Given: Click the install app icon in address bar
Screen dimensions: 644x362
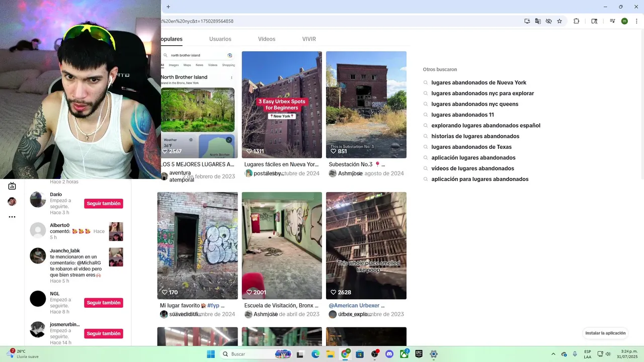Looking at the screenshot, I should tap(527, 21).
